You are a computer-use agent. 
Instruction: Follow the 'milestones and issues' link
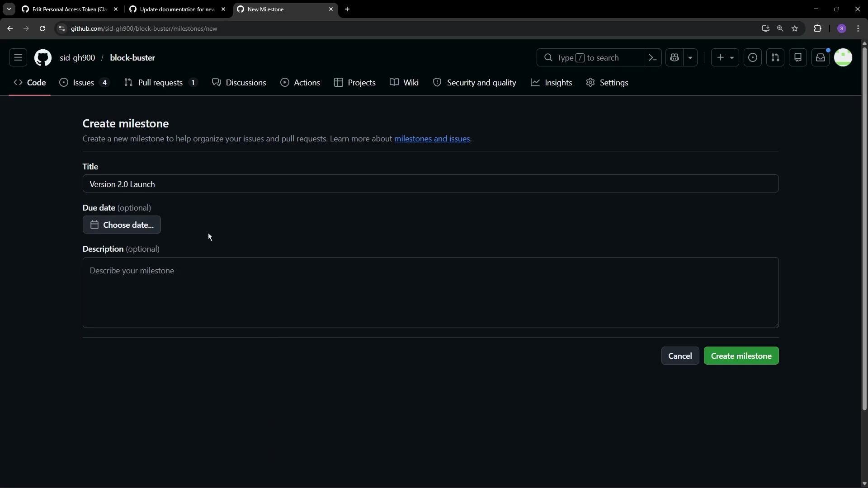coord(432,139)
